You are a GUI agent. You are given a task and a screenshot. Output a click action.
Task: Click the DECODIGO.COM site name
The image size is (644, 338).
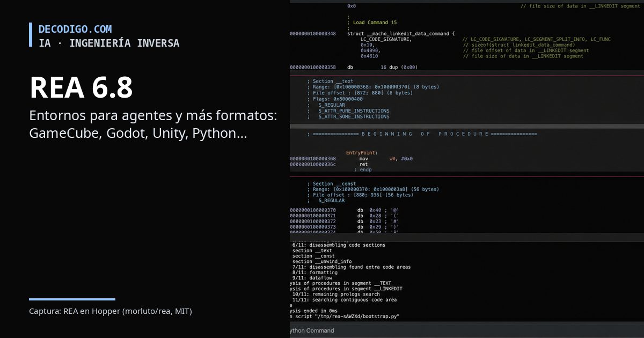point(75,29)
